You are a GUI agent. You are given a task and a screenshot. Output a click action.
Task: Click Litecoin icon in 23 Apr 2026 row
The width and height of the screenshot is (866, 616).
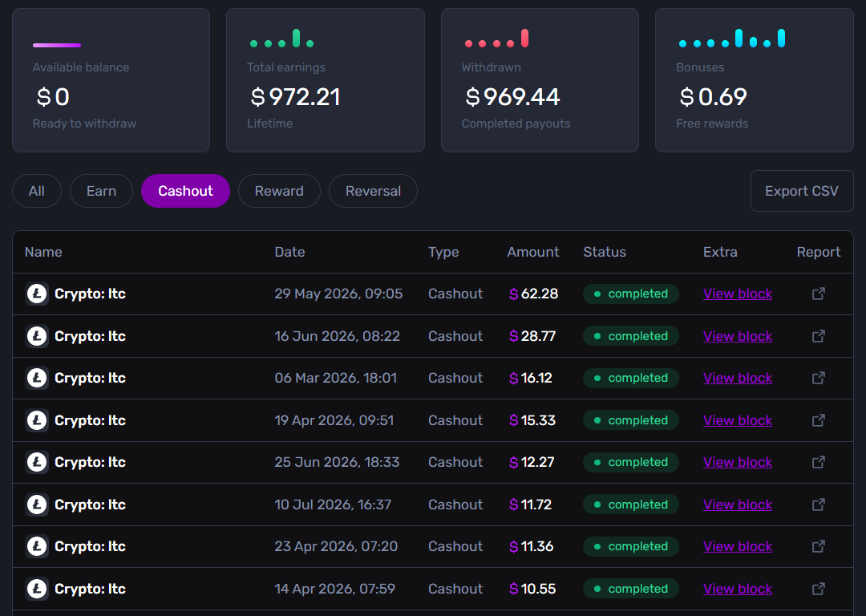[x=37, y=546]
